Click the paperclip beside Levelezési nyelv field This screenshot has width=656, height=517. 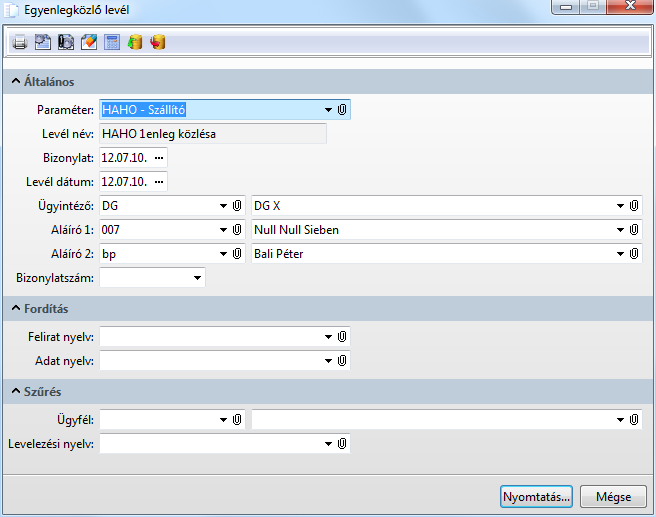342,443
